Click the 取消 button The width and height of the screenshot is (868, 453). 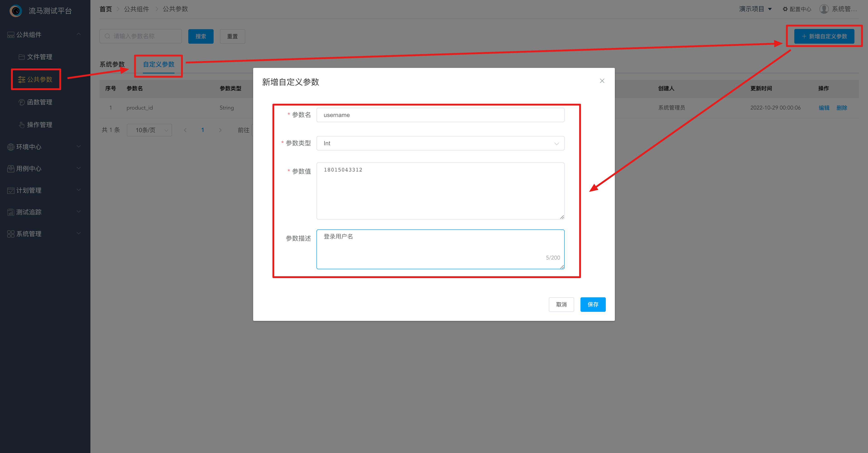coord(561,305)
